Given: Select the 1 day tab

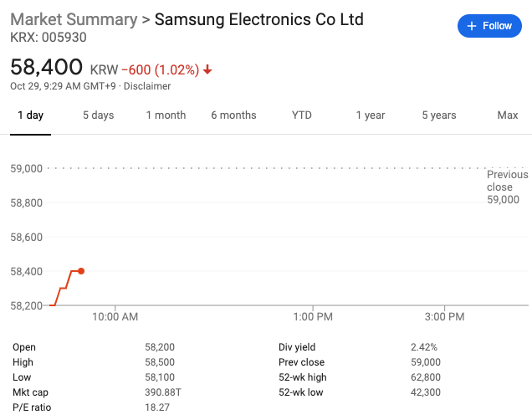Looking at the screenshot, I should pyautogui.click(x=31, y=115).
